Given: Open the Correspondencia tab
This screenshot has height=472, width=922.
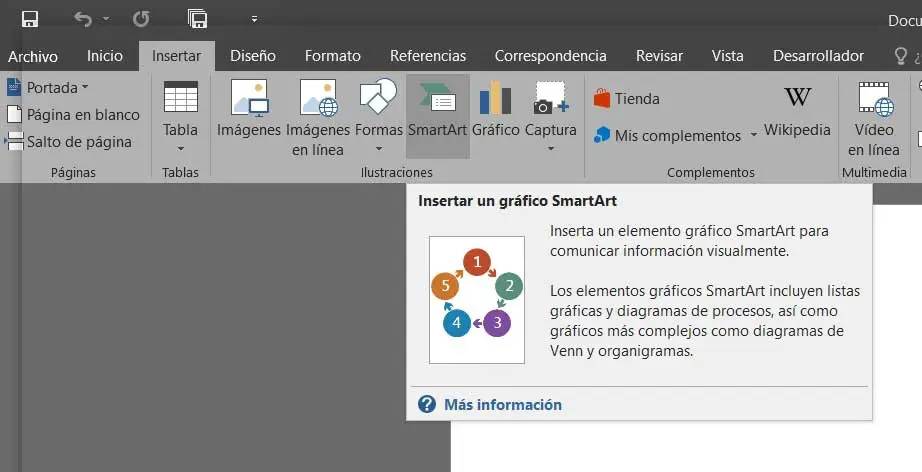Looking at the screenshot, I should click(550, 56).
